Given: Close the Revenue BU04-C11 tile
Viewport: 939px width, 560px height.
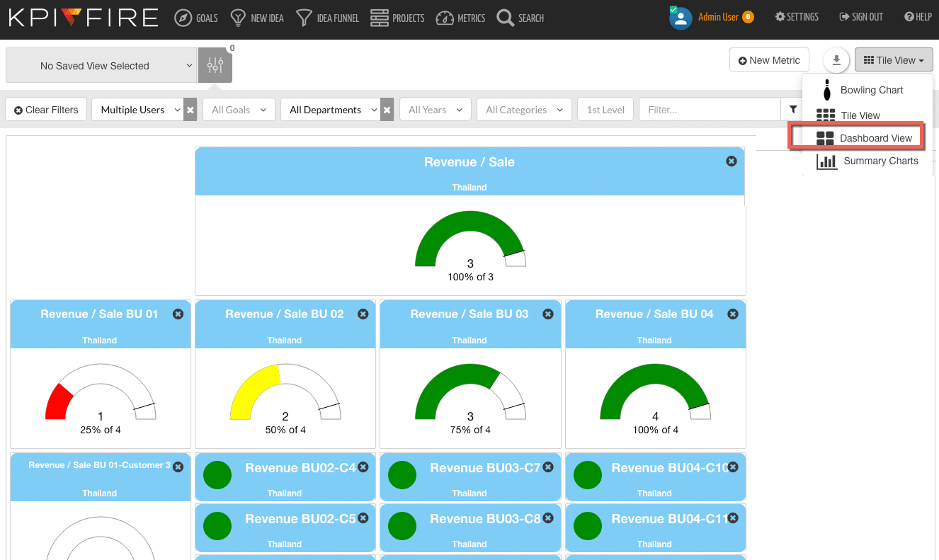Looking at the screenshot, I should coord(733,518).
